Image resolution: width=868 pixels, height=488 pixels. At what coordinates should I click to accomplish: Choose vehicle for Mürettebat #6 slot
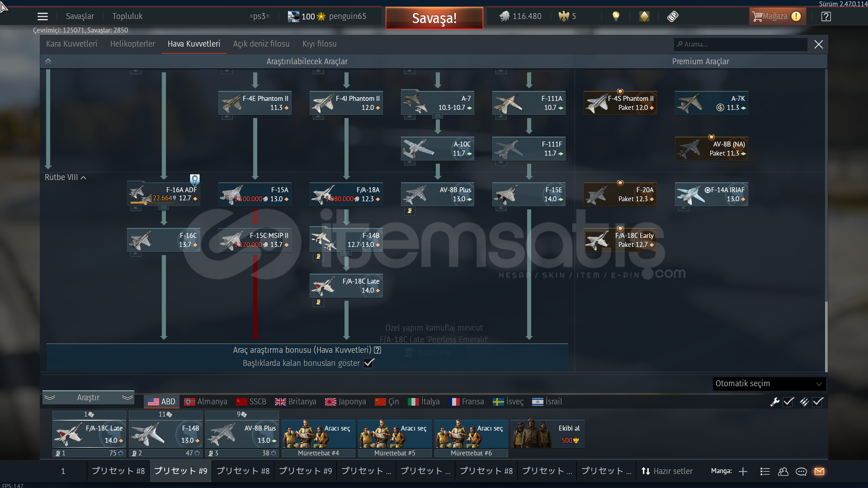[x=471, y=434]
